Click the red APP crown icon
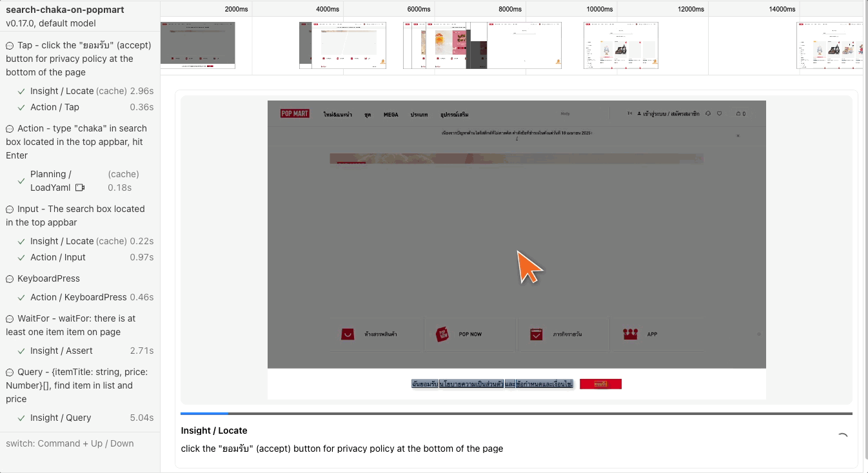The width and height of the screenshot is (868, 473). 630,334
